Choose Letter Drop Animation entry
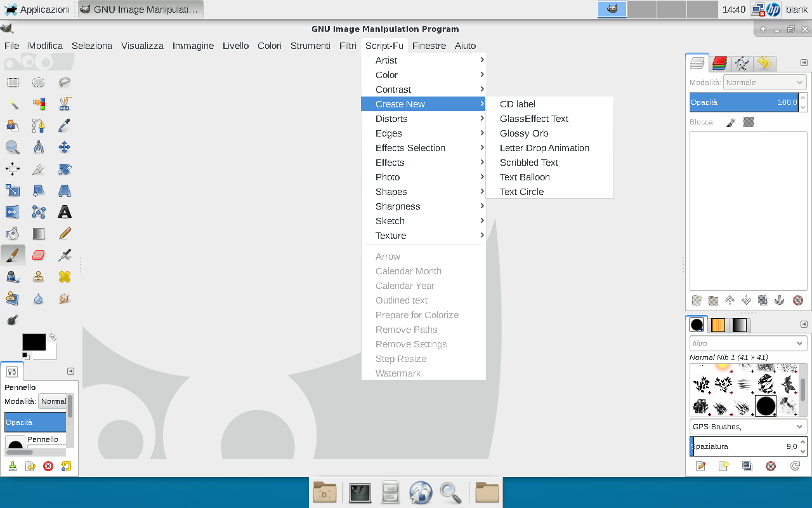This screenshot has height=508, width=812. tap(549, 148)
